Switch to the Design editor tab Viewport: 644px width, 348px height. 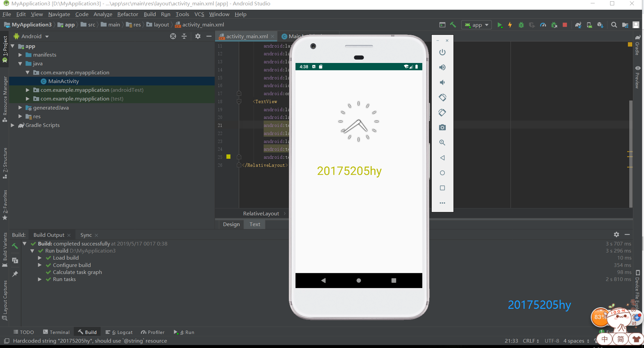[231, 224]
